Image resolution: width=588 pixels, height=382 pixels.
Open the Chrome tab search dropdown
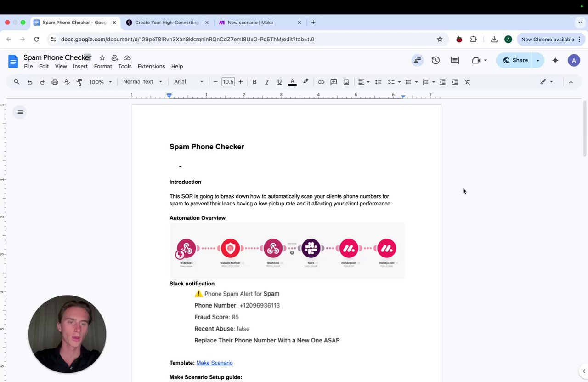580,23
